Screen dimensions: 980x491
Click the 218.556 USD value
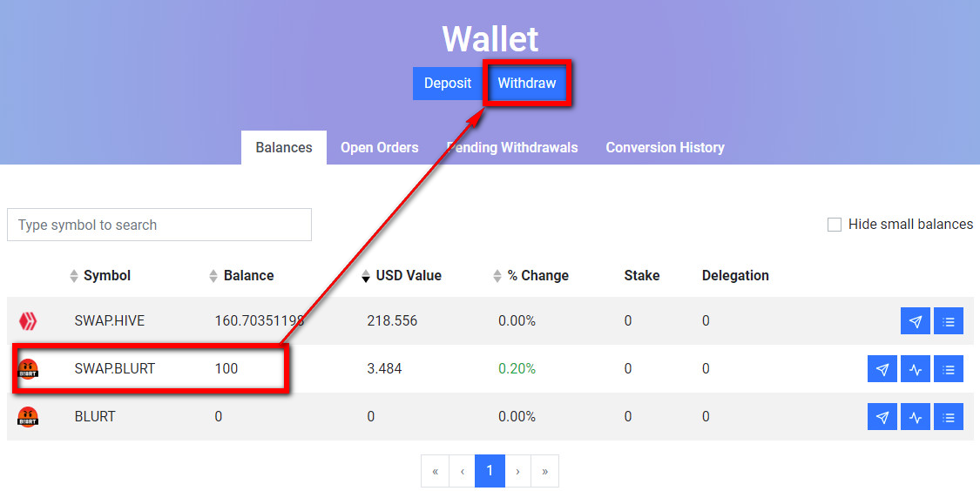tap(392, 321)
